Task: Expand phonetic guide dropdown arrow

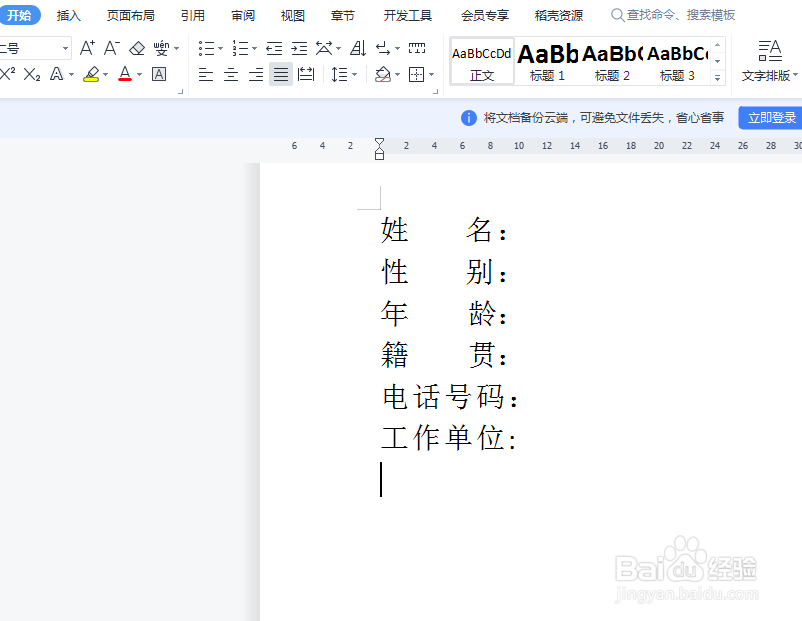Action: coord(176,49)
